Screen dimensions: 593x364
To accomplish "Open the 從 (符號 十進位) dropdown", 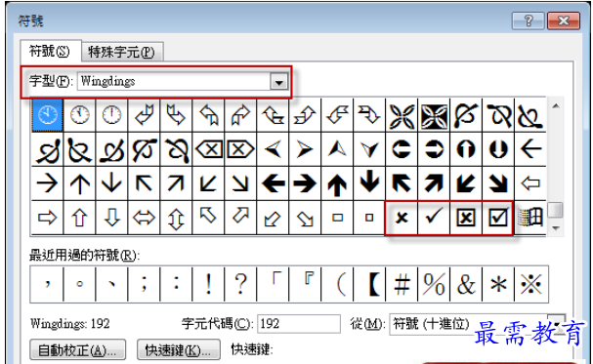I will (557, 323).
